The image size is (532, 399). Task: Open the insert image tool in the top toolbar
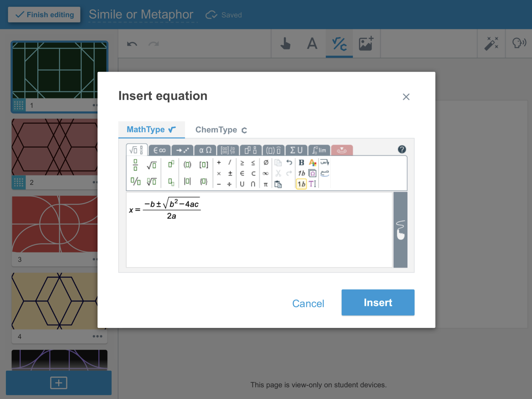coord(366,44)
